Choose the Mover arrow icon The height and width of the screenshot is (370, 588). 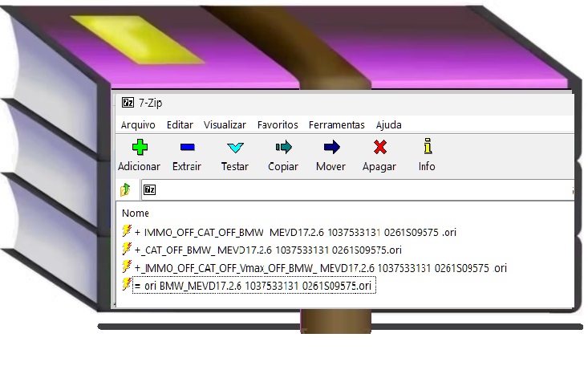(x=330, y=148)
